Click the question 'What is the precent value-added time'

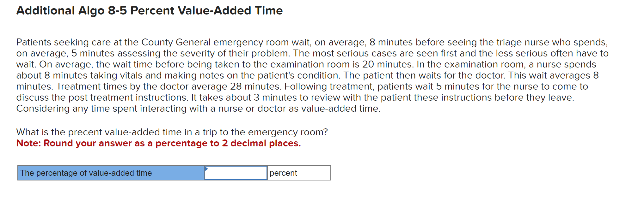click(172, 132)
